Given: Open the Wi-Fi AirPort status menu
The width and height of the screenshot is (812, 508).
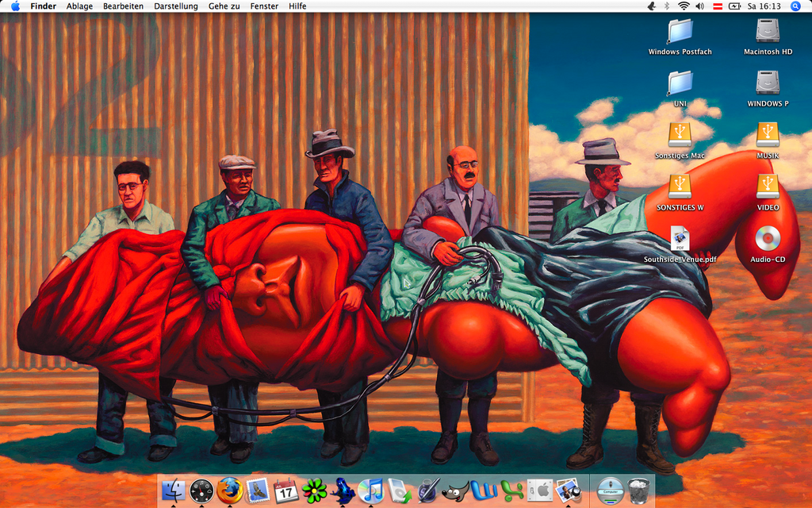Looking at the screenshot, I should coord(684,6).
